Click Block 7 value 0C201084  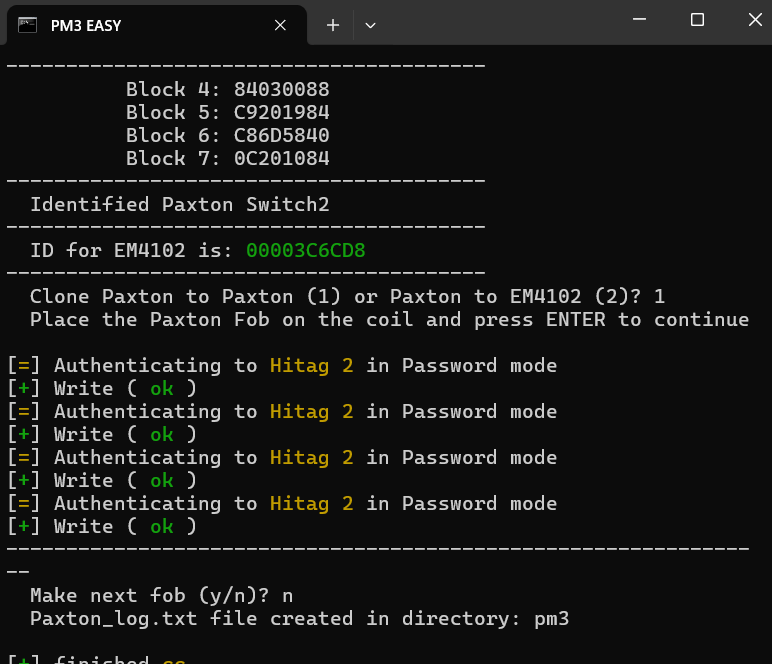282,158
